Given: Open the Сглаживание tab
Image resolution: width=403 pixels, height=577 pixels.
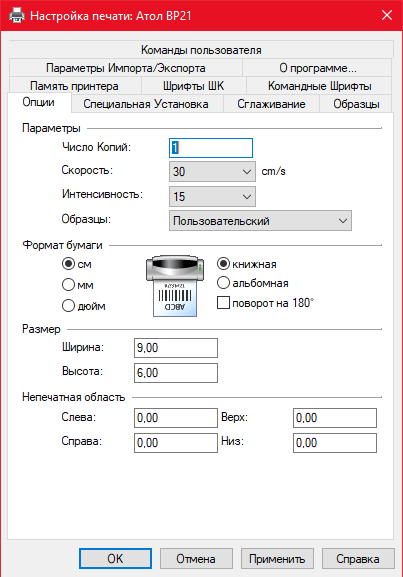Looking at the screenshot, I should coord(271,104).
